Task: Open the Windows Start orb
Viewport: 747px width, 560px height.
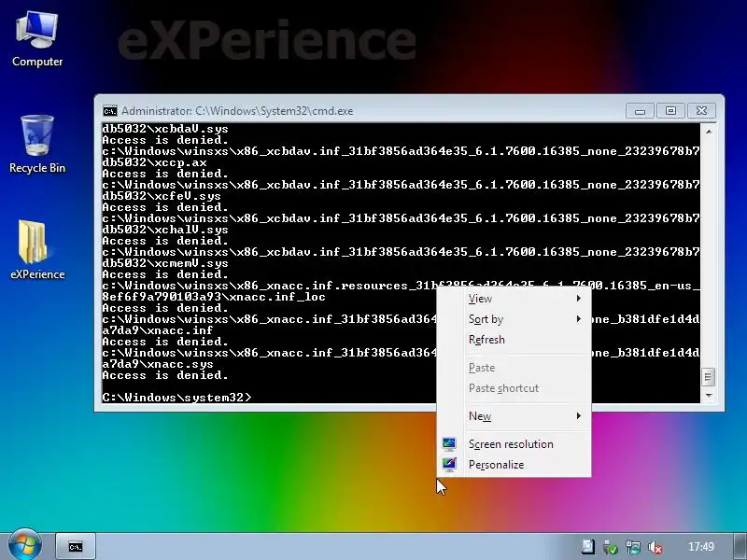Action: coord(24,546)
